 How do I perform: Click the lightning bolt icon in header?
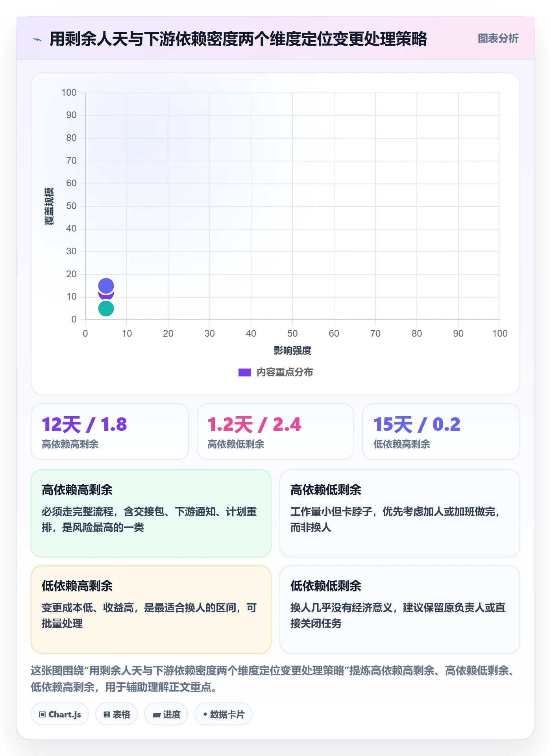(37, 39)
